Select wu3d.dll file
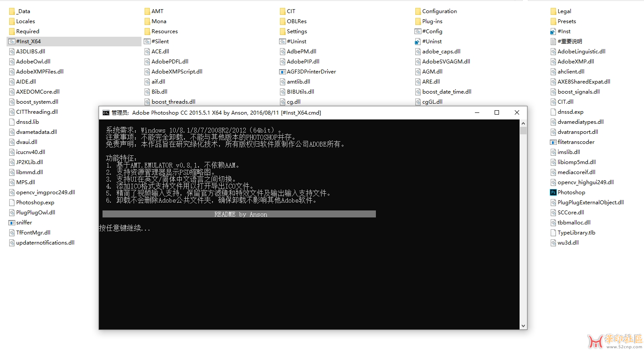This screenshot has height=350, width=644. pos(564,243)
